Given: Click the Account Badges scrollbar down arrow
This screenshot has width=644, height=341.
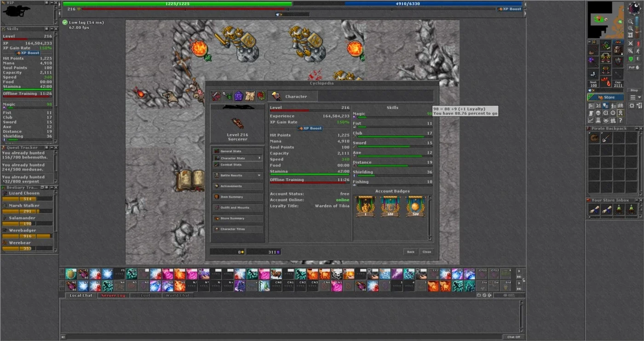Looking at the screenshot, I should 431,238.
